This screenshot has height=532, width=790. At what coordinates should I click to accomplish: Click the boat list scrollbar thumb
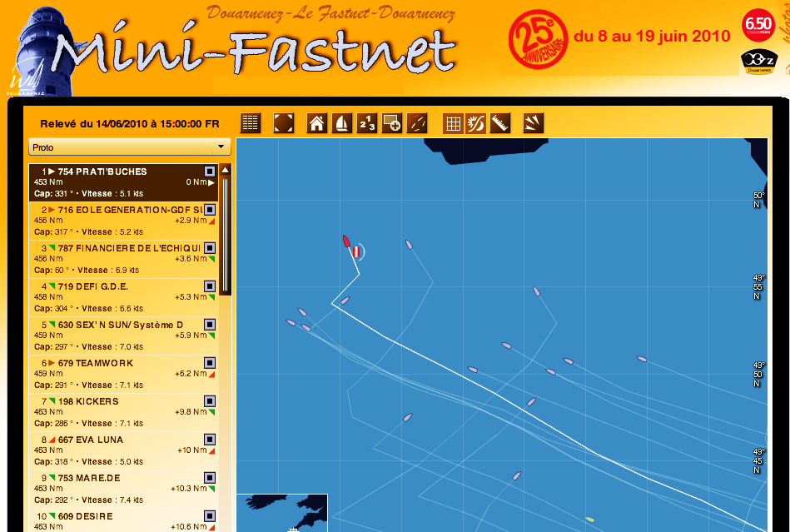pos(226,236)
